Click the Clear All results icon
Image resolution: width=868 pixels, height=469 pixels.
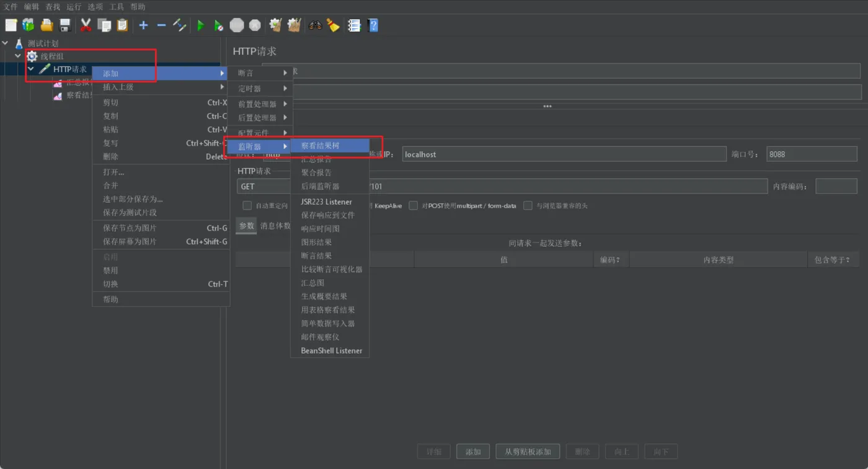294,25
